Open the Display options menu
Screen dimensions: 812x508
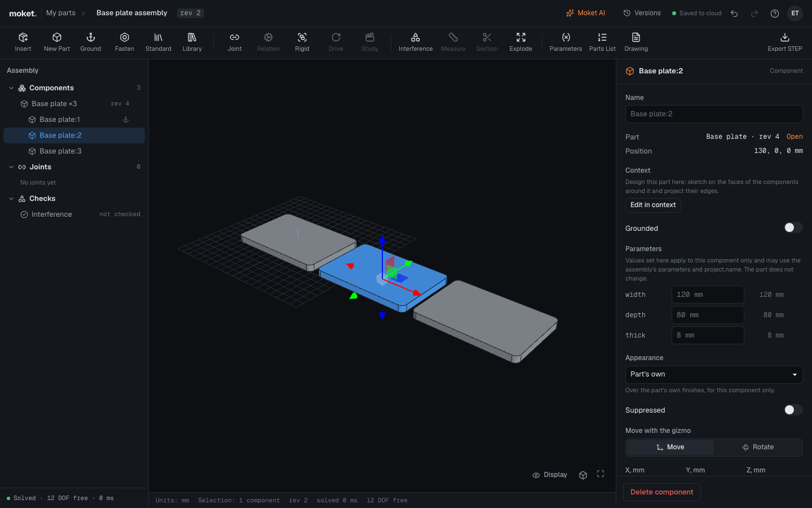pos(550,475)
